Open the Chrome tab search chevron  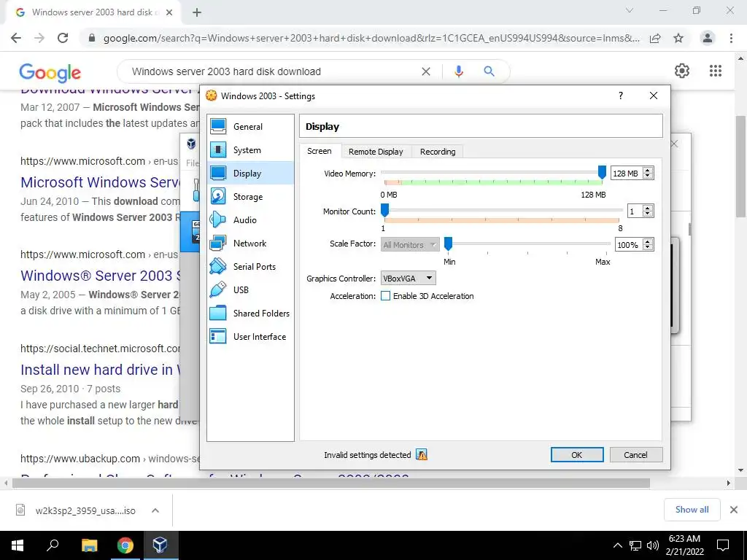point(630,10)
